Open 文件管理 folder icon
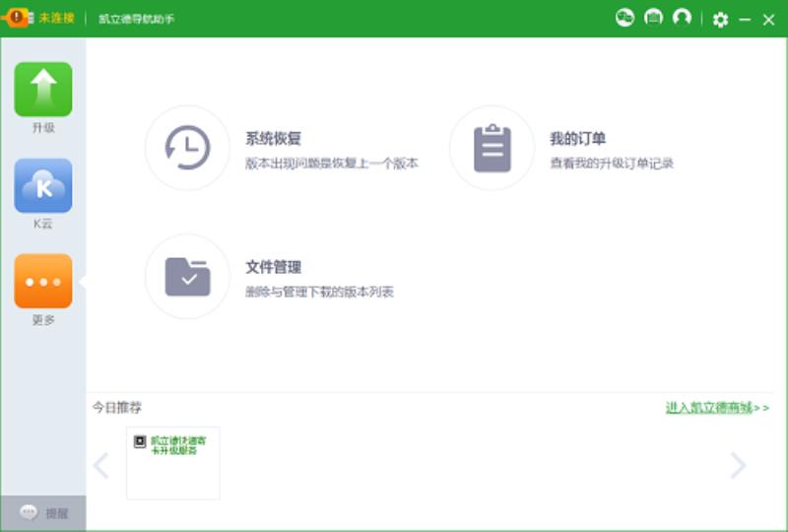The image size is (788, 532). pyautogui.click(x=187, y=276)
